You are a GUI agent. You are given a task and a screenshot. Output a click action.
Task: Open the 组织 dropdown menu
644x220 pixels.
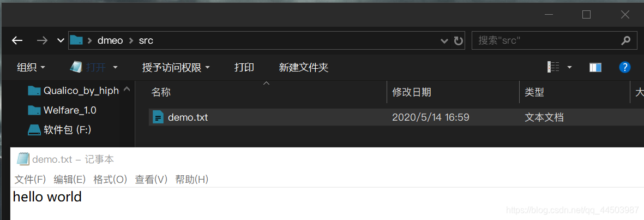(31, 68)
